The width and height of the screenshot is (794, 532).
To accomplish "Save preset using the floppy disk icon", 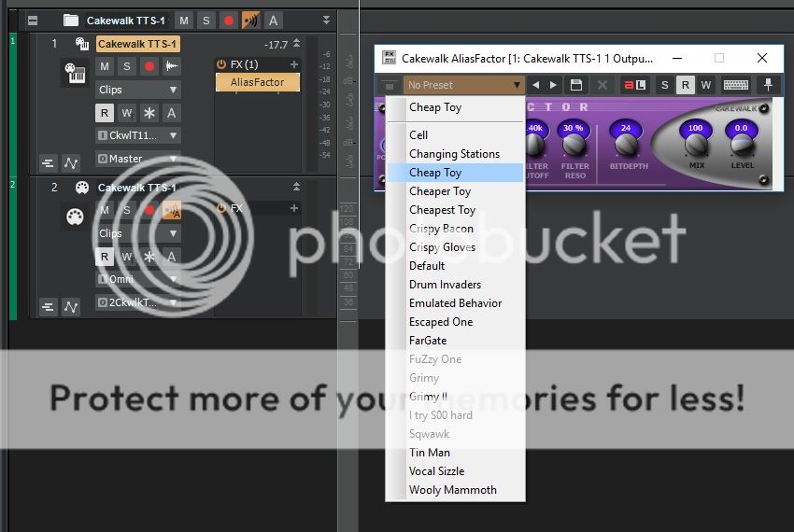I will [x=576, y=85].
